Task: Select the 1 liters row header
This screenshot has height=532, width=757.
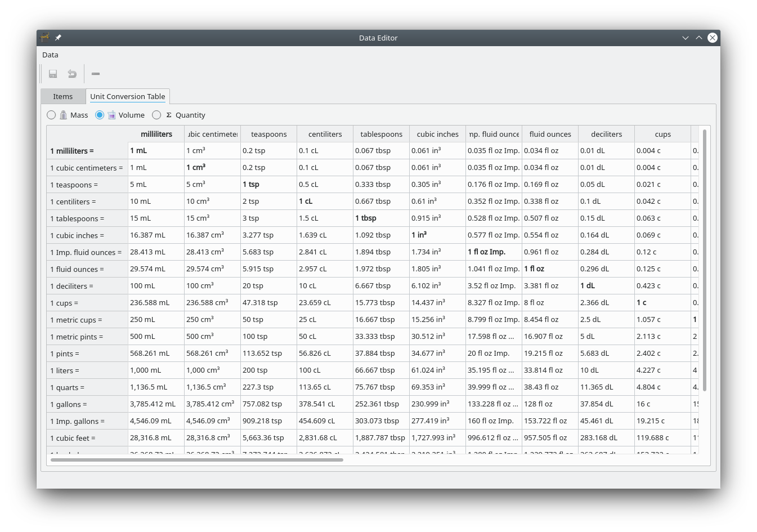Action: click(x=87, y=370)
